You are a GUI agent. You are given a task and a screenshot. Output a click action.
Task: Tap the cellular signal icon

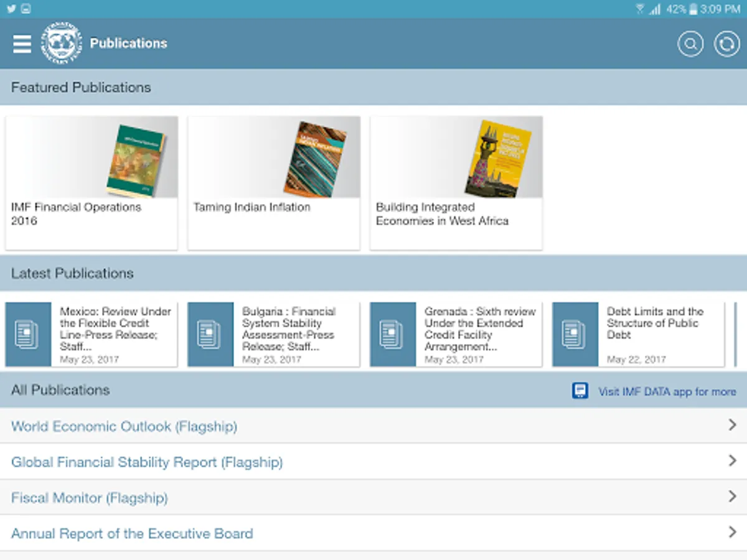pos(655,9)
